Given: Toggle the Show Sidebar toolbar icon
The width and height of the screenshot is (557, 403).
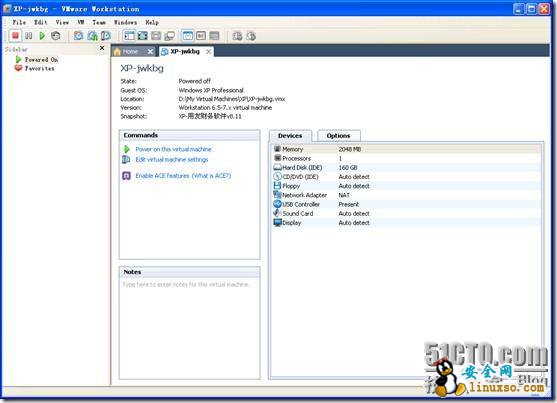Looking at the screenshot, I should click(129, 36).
